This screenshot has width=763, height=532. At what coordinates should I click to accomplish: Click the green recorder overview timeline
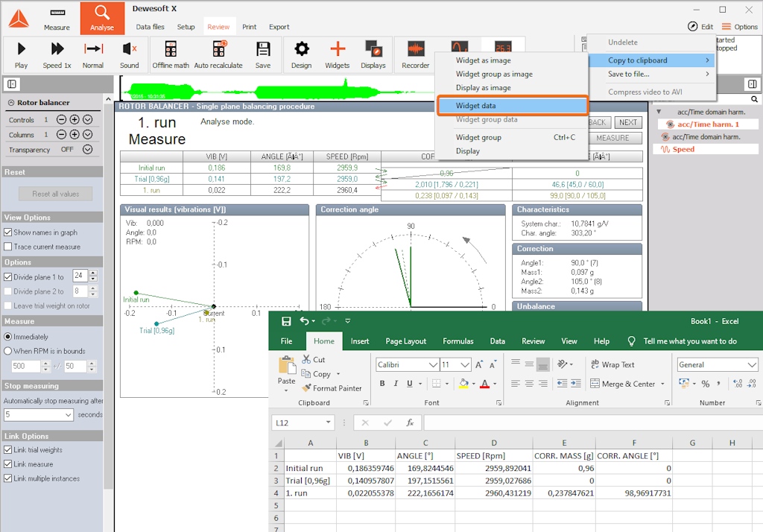tap(277, 89)
